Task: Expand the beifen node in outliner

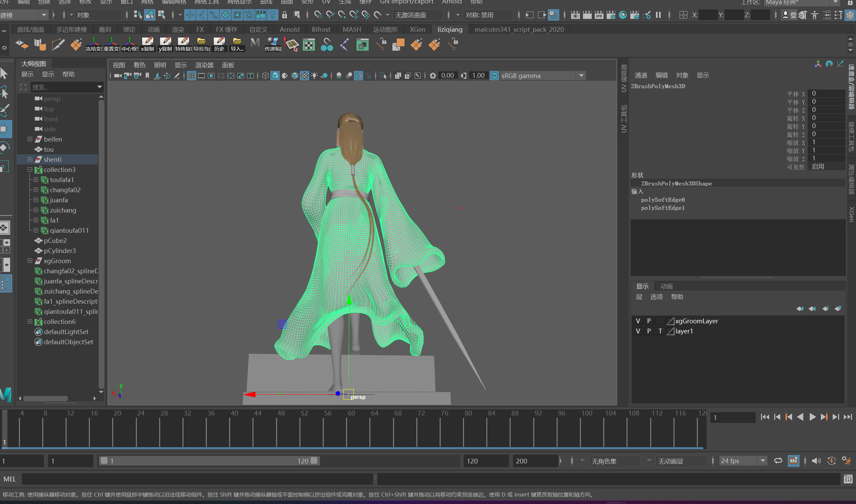Action: 30,139
